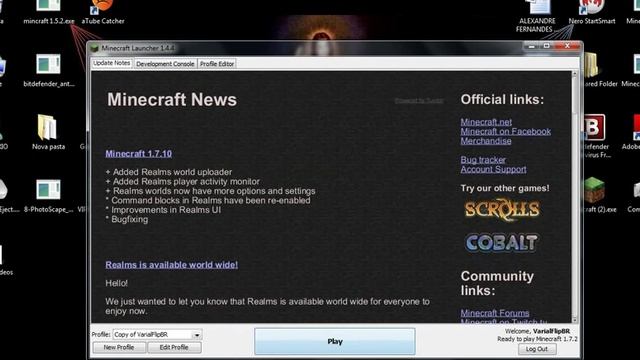Click Minecraft Launcher title bar icon
The width and height of the screenshot is (640, 360).
pos(95,48)
